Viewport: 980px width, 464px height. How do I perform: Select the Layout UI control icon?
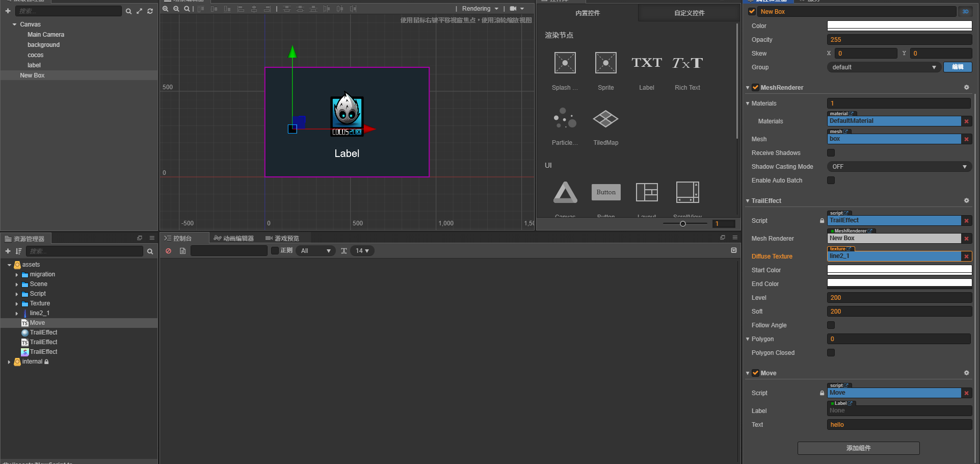coord(647,192)
